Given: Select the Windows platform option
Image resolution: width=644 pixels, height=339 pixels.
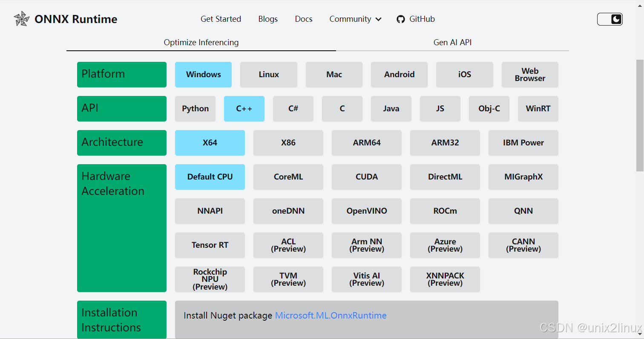Looking at the screenshot, I should 203,75.
